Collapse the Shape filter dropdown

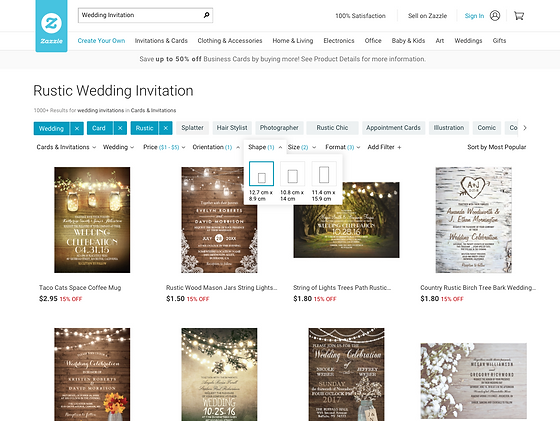click(265, 147)
